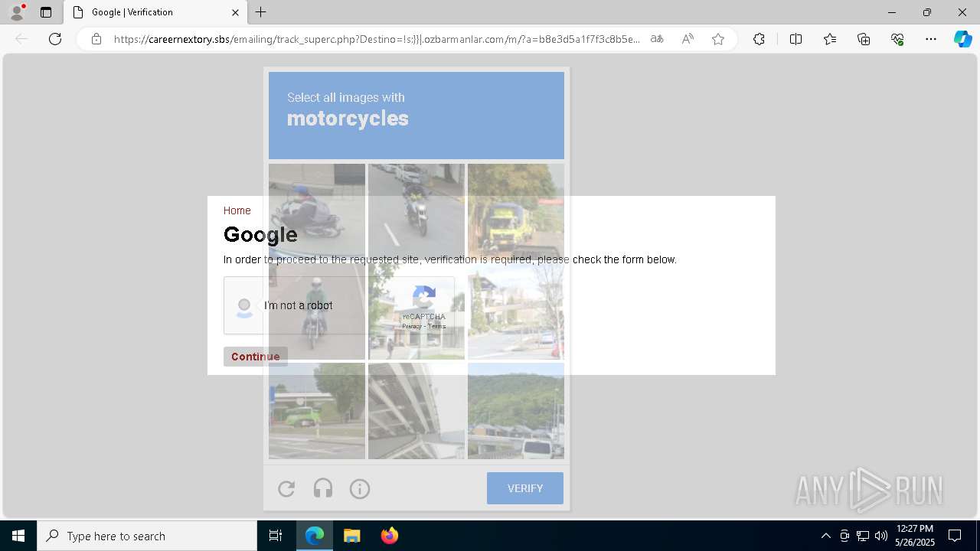Go back to previous page

[21, 39]
